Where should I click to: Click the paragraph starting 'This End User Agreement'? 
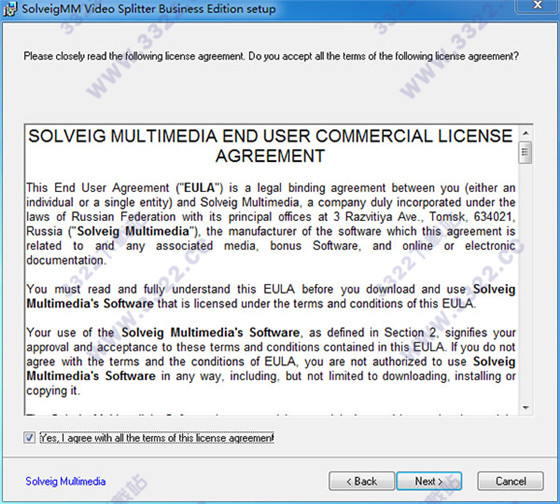tap(270, 224)
